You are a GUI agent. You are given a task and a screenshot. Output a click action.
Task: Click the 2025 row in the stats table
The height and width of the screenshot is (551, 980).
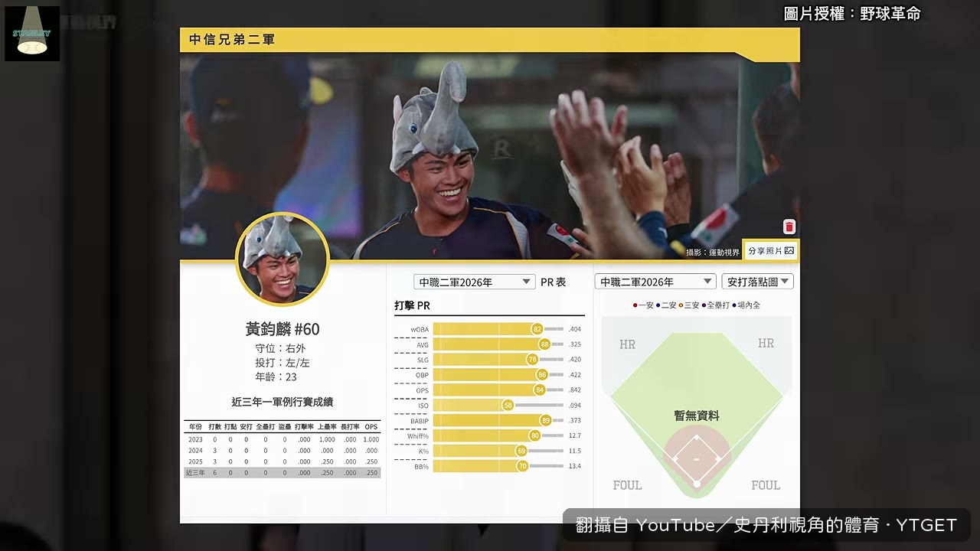283,461
